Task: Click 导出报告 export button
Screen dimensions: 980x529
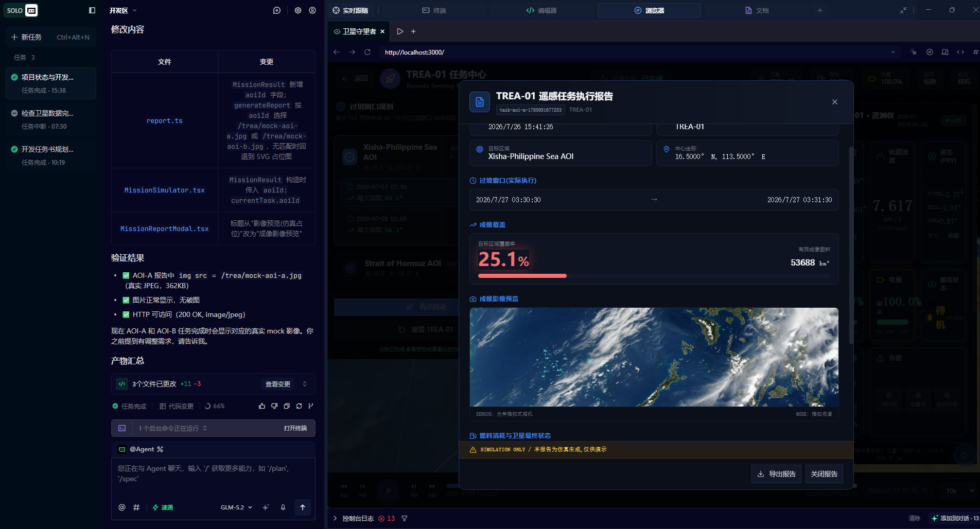Action: click(x=776, y=474)
